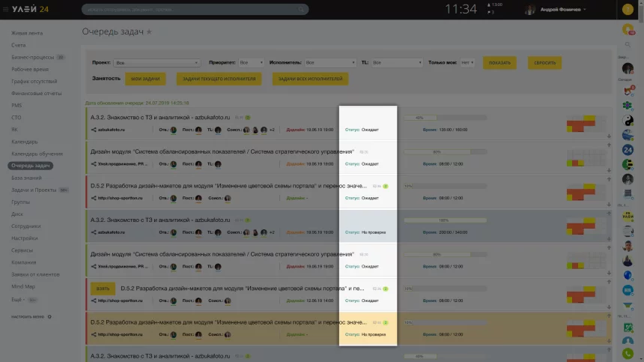Click the ПОКАЗАТЬ button
The image size is (644, 362).
(x=499, y=63)
